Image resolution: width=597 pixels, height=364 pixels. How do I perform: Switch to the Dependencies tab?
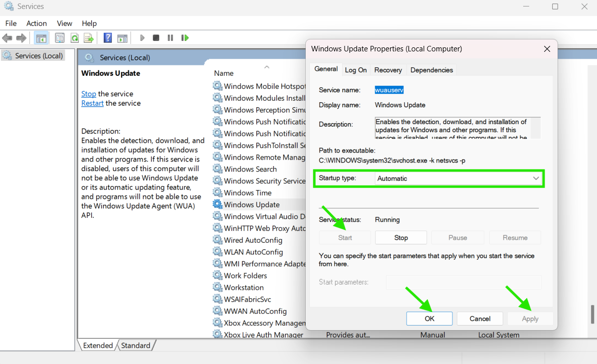coord(431,70)
